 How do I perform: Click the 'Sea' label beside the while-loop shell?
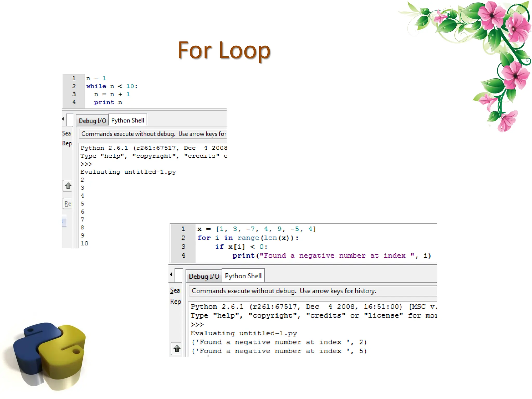click(66, 134)
